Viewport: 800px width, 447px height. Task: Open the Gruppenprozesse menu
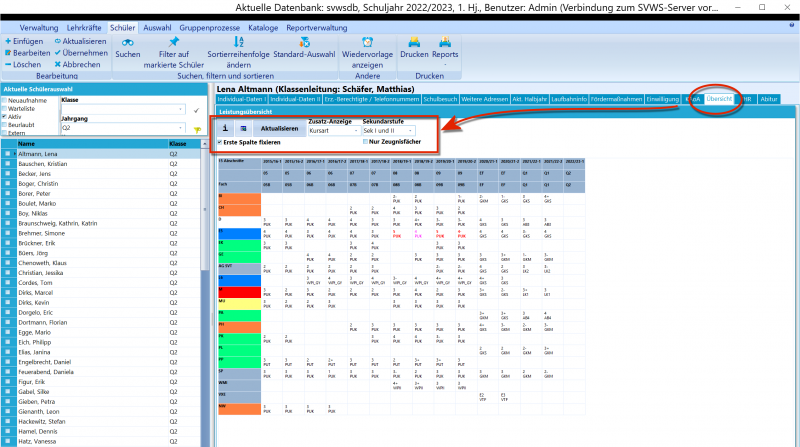coord(210,28)
